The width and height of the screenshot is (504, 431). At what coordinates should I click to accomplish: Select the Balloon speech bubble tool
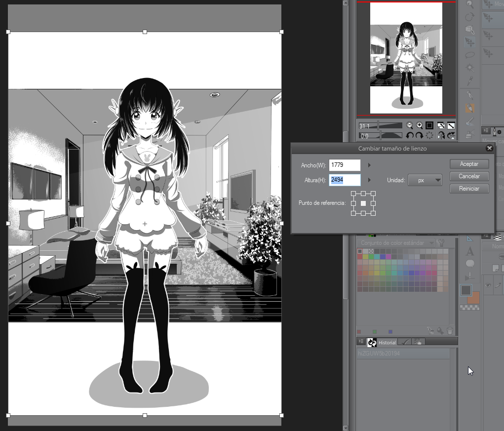[x=470, y=264]
